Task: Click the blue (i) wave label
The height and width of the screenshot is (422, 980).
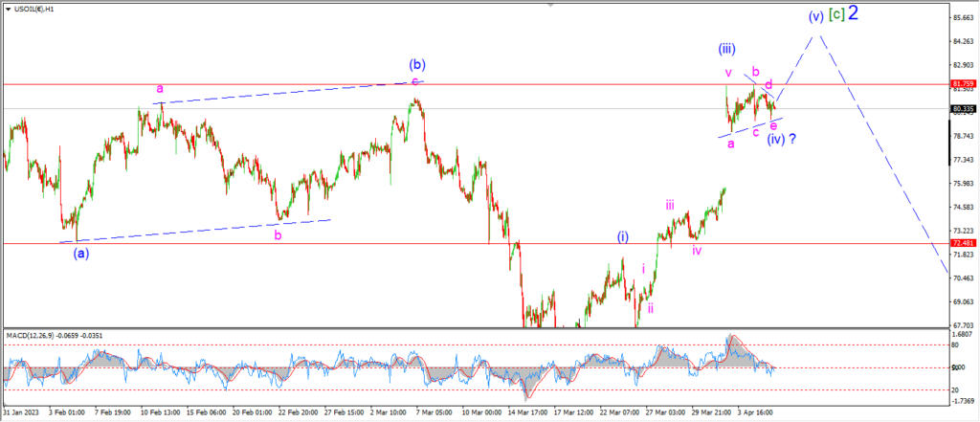Action: (623, 236)
